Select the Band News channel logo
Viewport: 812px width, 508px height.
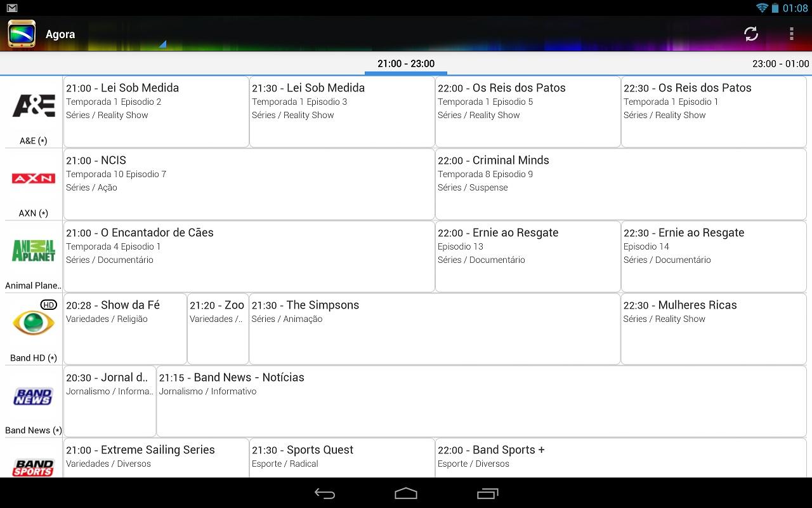pos(34,396)
